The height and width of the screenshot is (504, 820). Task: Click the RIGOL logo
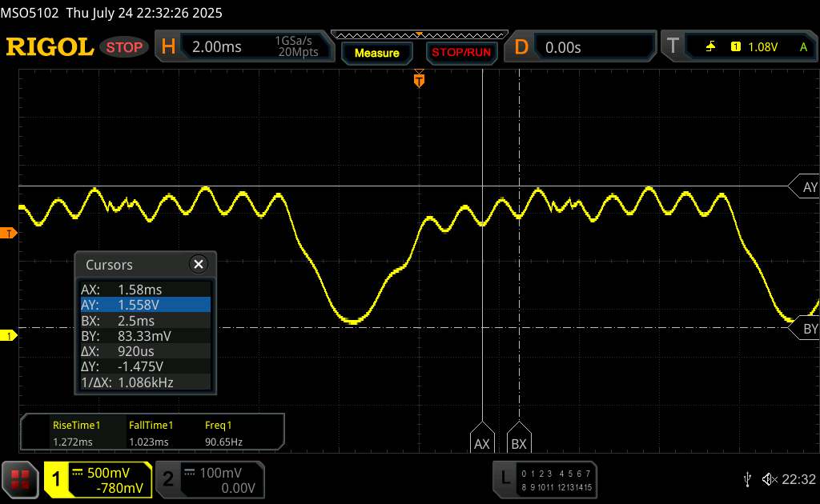(x=50, y=47)
